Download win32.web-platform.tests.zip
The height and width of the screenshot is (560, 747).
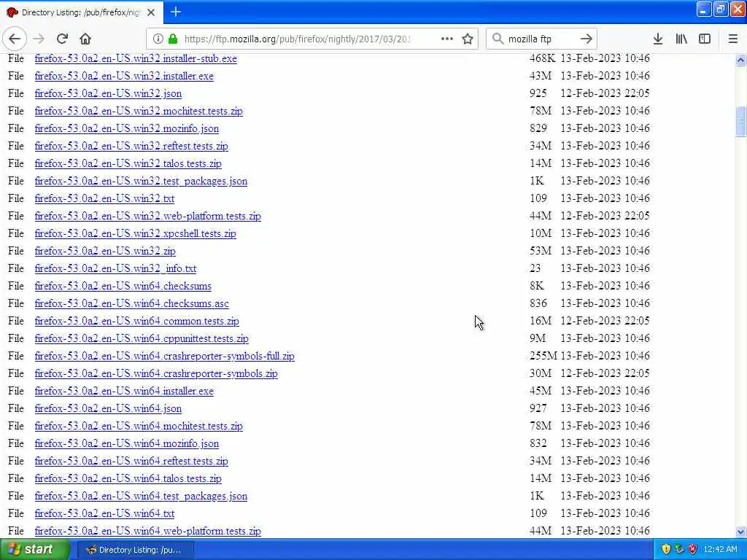[147, 216]
